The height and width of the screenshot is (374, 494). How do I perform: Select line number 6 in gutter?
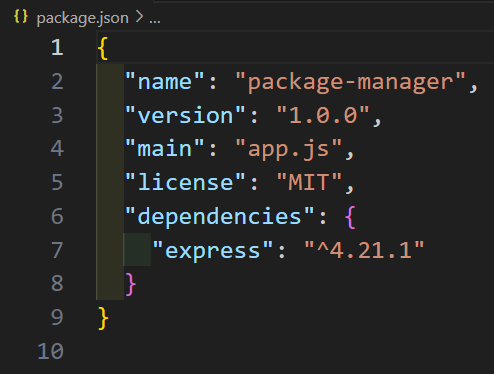tap(57, 216)
